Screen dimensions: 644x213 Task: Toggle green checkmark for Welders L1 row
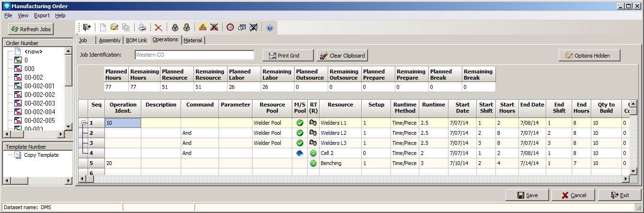coord(300,123)
